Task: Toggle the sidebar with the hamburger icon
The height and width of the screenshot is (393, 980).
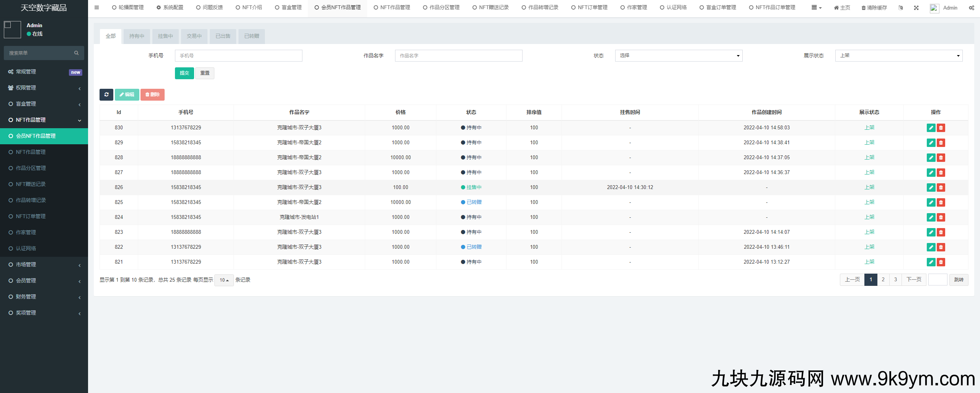Action: (x=96, y=8)
